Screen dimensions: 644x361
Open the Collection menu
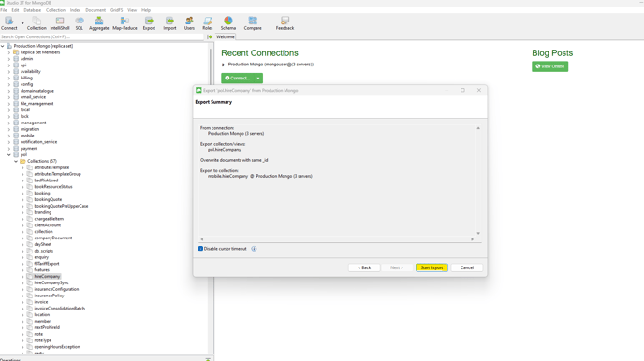[55, 10]
